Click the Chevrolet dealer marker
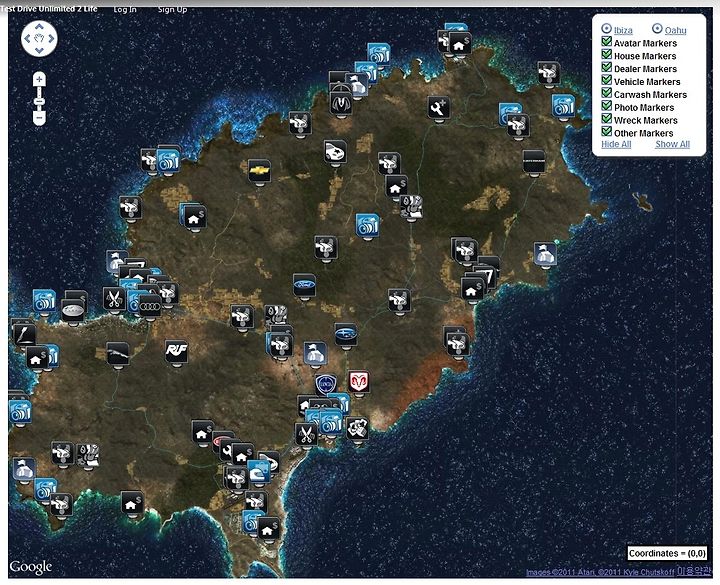720x585 pixels. [x=259, y=171]
